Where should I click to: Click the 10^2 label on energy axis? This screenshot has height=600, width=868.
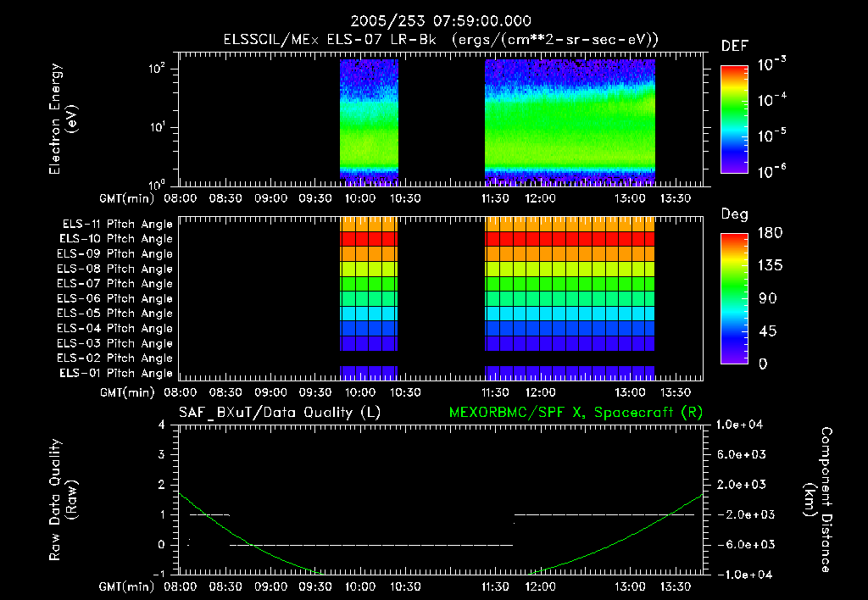coord(157,69)
